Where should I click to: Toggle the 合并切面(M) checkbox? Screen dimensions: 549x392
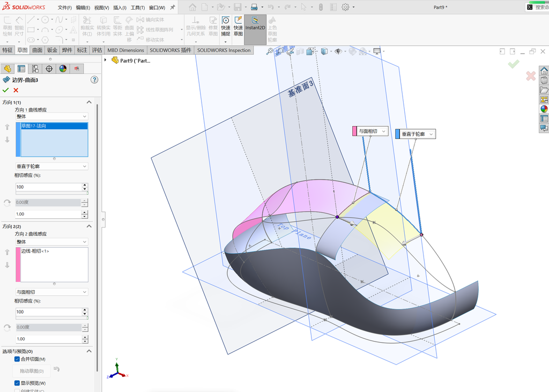coord(17,359)
